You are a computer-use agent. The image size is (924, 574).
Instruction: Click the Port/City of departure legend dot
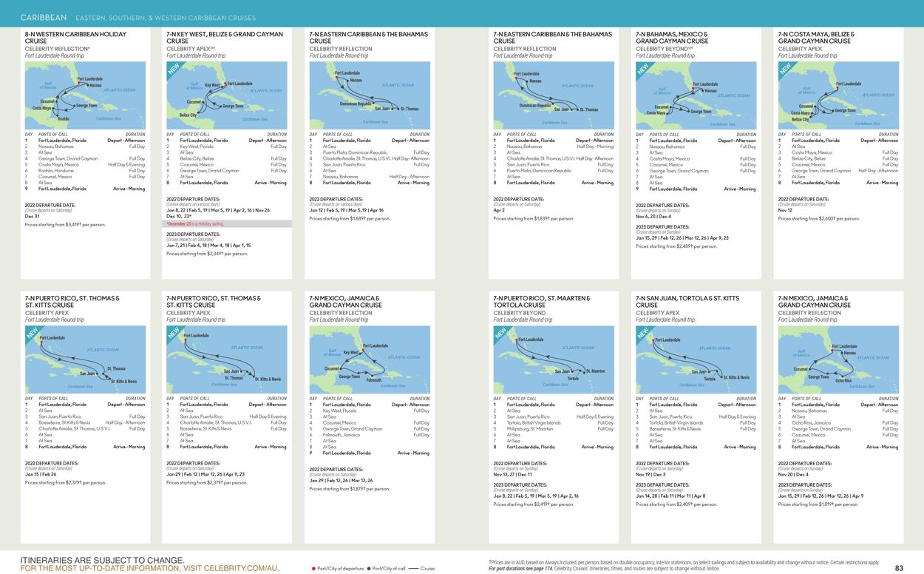pos(313,569)
